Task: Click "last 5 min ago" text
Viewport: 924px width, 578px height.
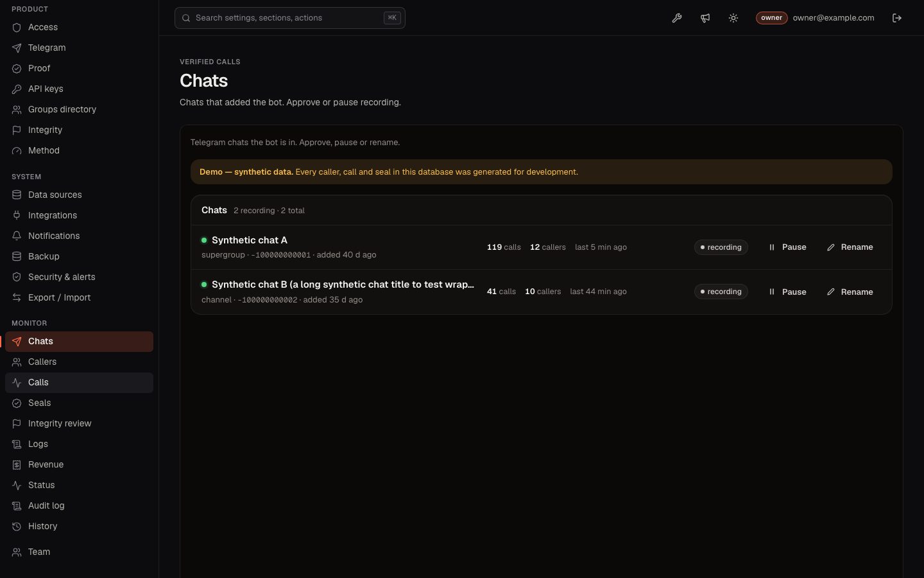Action: (x=601, y=247)
